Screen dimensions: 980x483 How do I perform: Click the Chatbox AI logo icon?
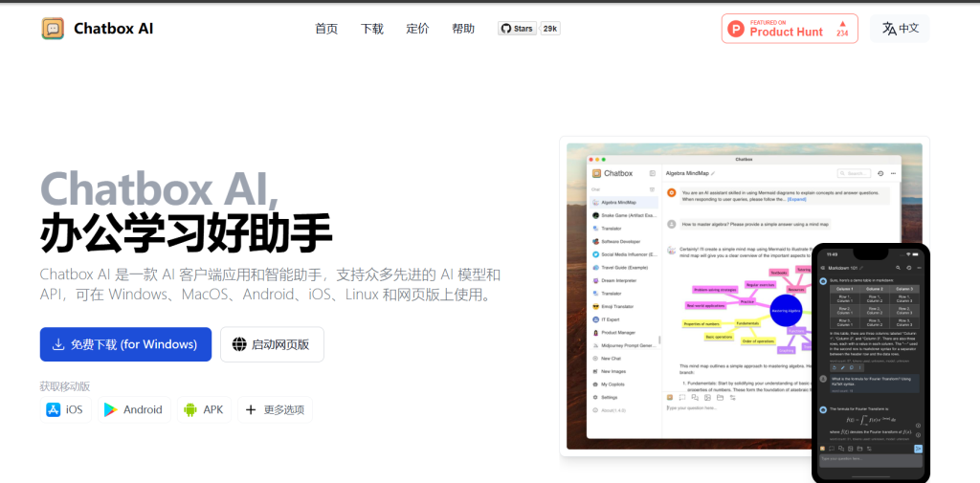(x=53, y=29)
